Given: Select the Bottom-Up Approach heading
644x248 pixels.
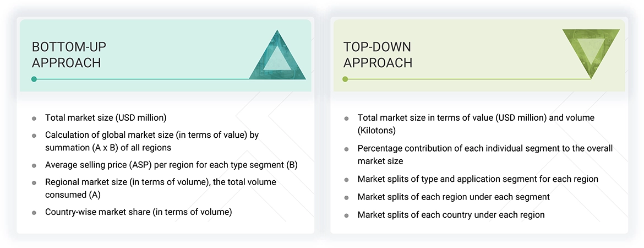Looking at the screenshot, I should (66, 55).
